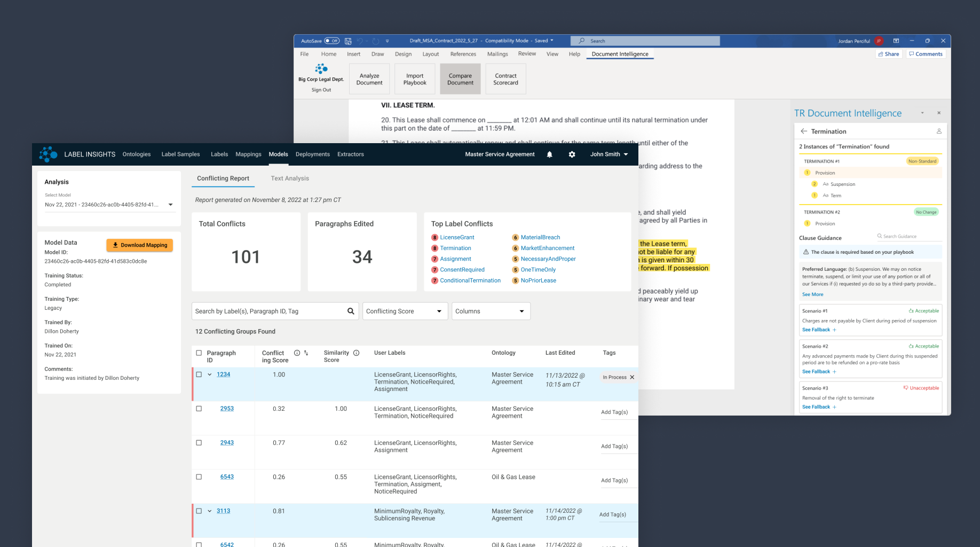The image size is (980, 547).
Task: Click the Conflicting Score info icon
Action: pyautogui.click(x=297, y=353)
